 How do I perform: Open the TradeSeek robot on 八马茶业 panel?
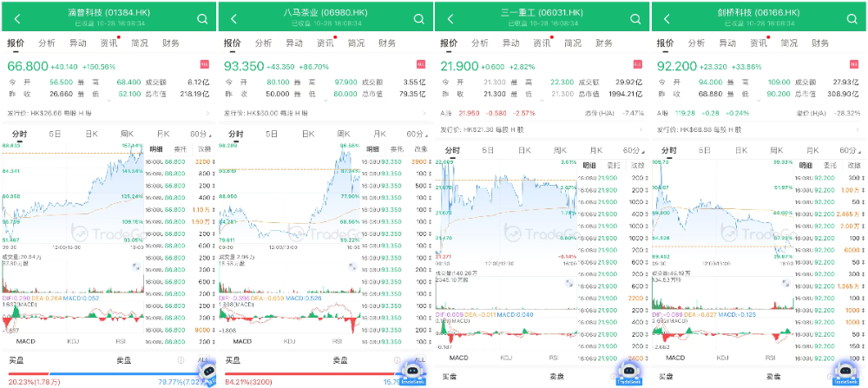tap(412, 373)
